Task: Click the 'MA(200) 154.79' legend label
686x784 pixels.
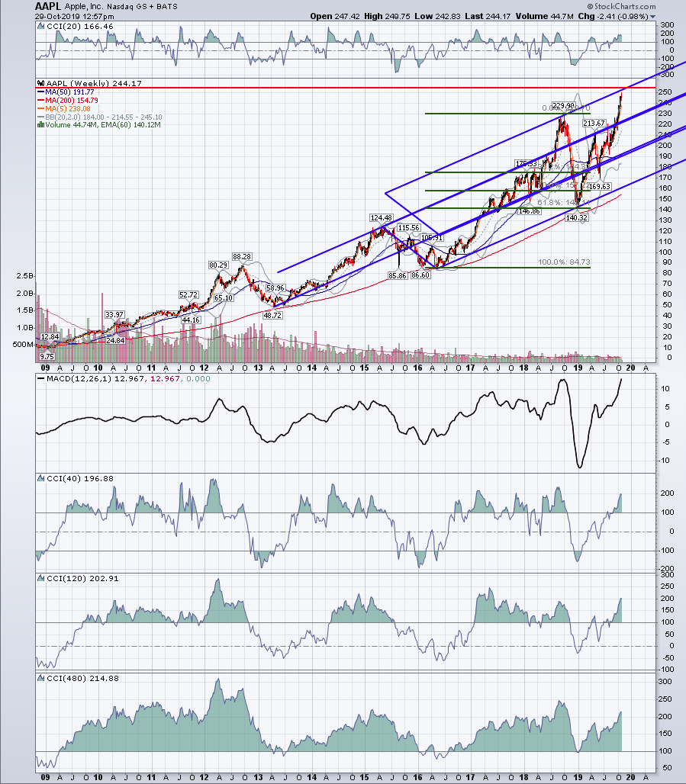Action: [72, 101]
